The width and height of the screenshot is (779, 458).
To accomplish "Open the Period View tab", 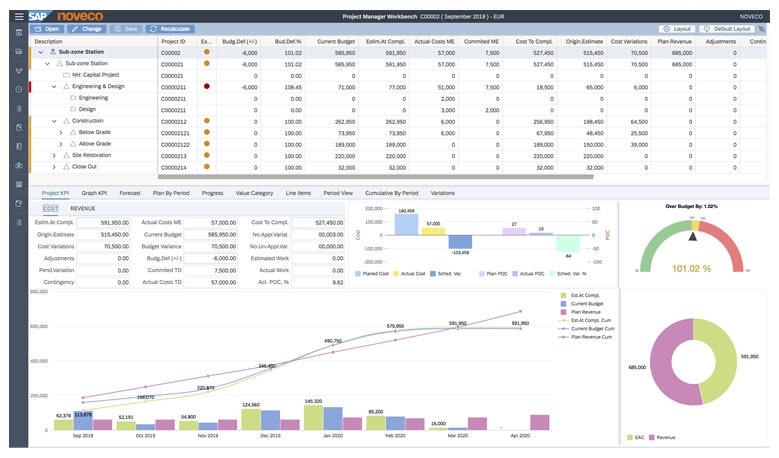I will 338,193.
